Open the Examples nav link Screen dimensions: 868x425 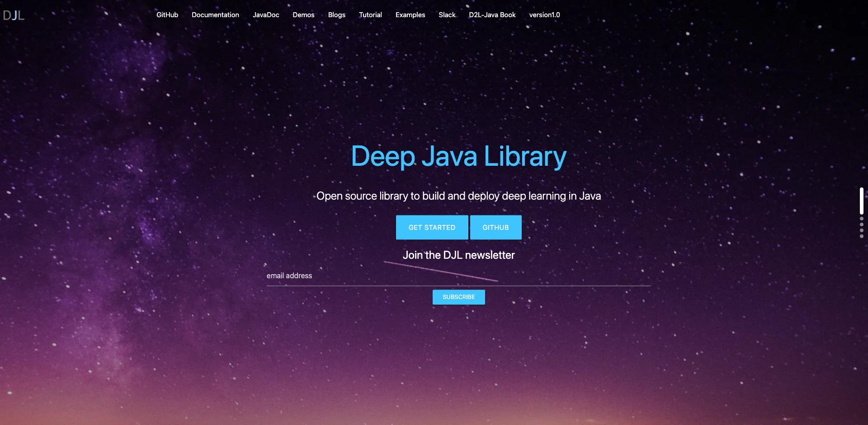pyautogui.click(x=410, y=15)
